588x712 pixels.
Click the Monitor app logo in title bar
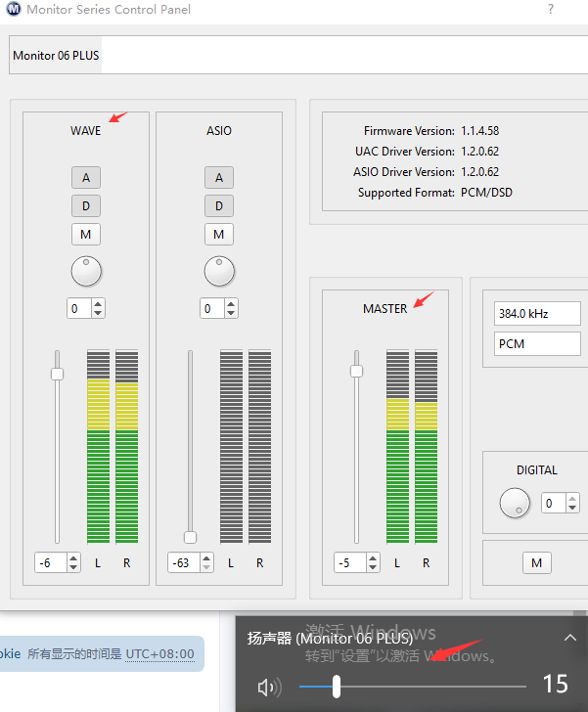14,10
